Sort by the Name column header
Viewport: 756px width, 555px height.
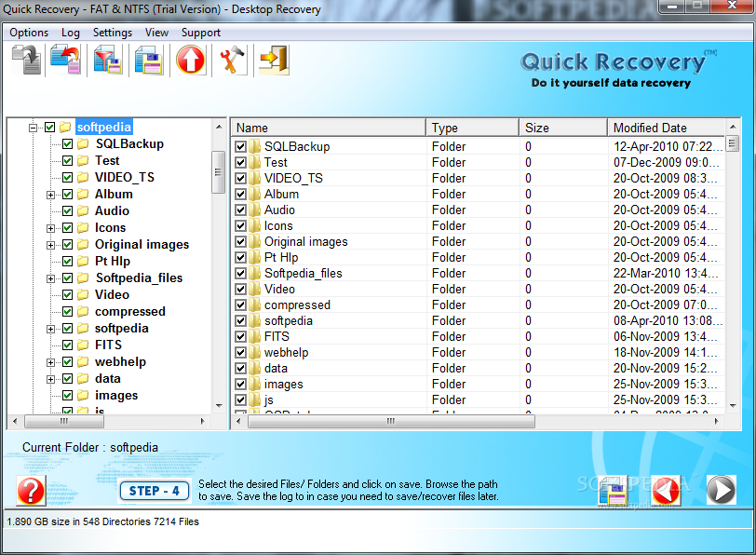click(329, 128)
